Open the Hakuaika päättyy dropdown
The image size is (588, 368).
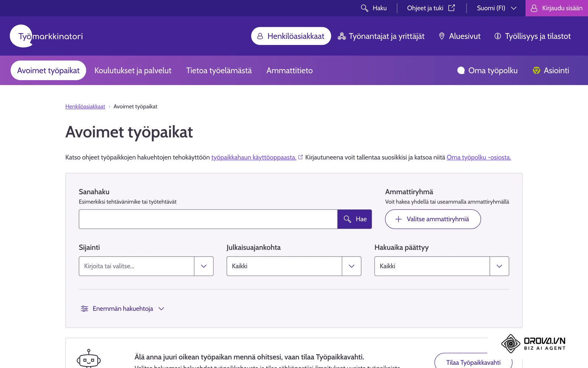click(x=442, y=266)
